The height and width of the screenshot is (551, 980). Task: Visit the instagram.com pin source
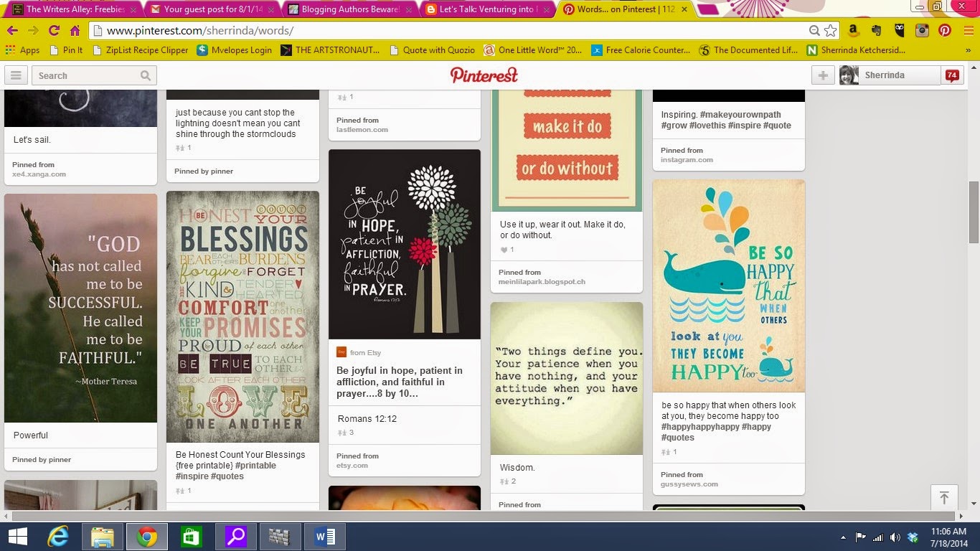pyautogui.click(x=687, y=159)
